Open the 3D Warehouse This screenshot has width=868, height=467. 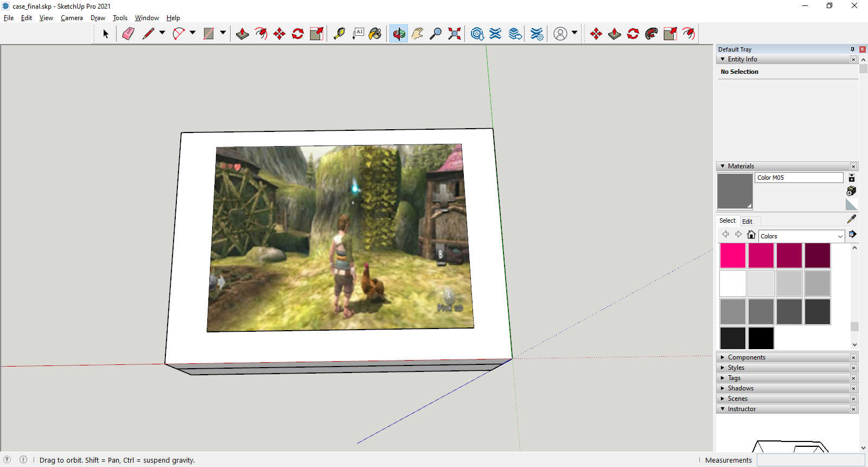[477, 34]
